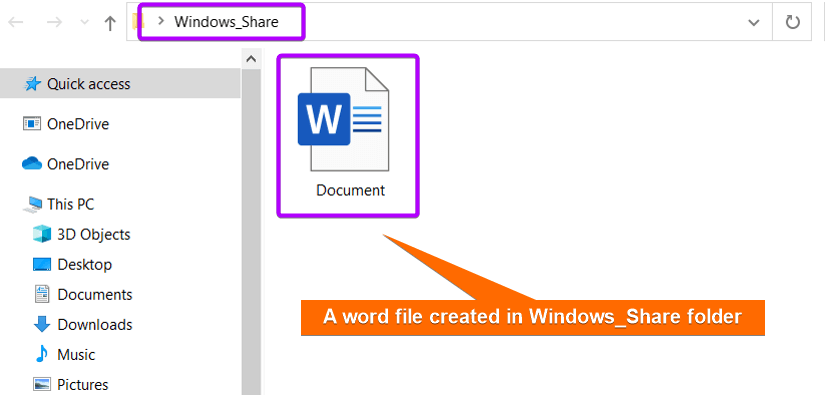The width and height of the screenshot is (825, 395).
Task: Refresh the Windows_Share folder view
Action: (x=792, y=22)
